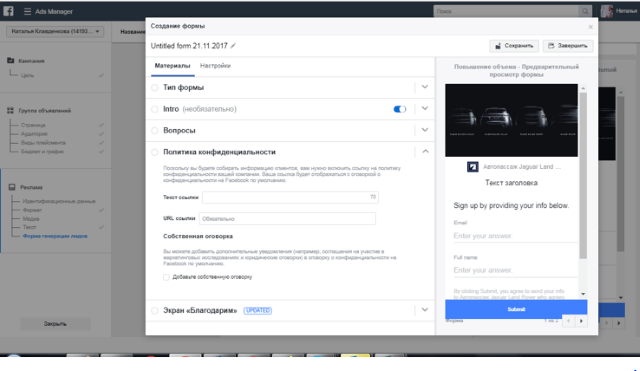Open Формат item under Реклама
The width and height of the screenshot is (640, 371).
tap(32, 210)
